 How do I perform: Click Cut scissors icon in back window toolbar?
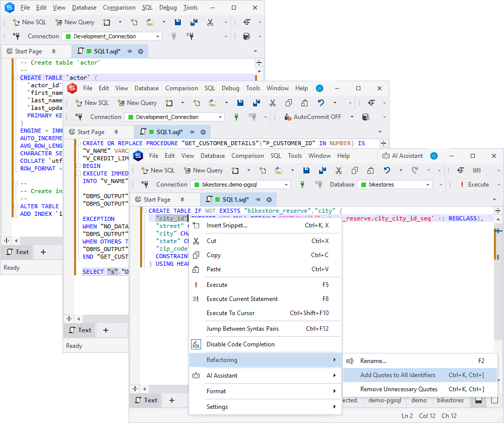pos(210,22)
